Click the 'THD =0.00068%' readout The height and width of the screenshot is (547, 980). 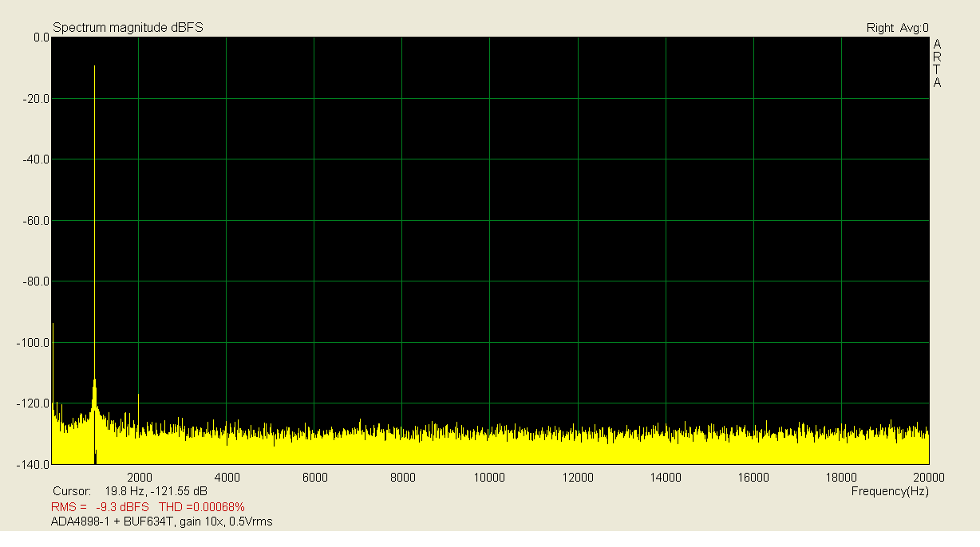[202, 507]
